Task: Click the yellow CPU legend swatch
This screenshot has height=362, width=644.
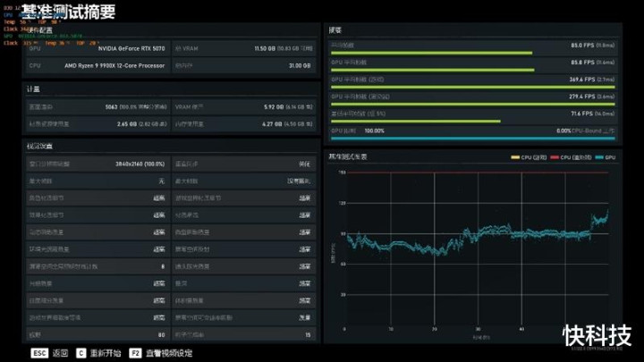Action: 515,157
